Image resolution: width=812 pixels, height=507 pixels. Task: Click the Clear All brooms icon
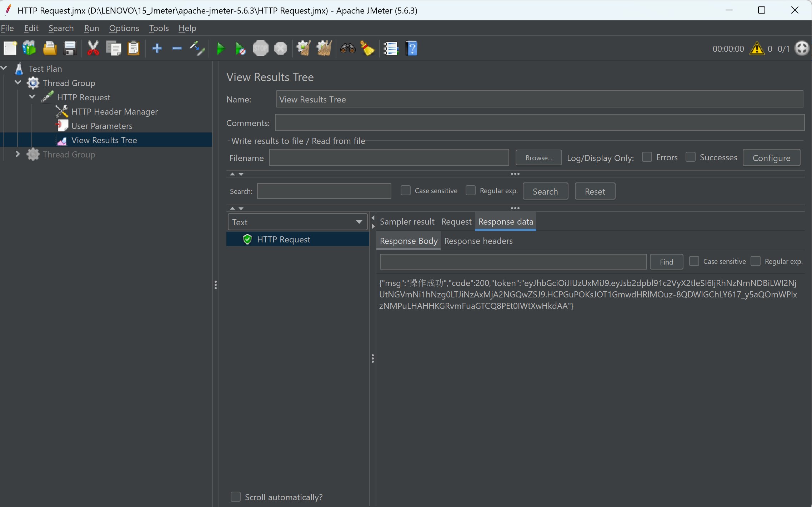tap(324, 48)
